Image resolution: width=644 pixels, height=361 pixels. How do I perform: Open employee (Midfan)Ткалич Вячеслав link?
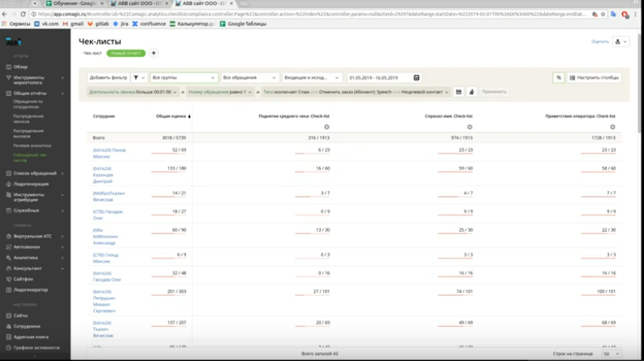point(109,196)
